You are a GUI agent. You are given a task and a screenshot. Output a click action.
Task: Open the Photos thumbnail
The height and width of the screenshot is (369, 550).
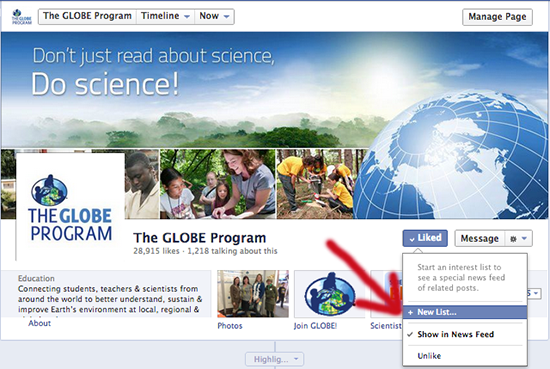pyautogui.click(x=253, y=294)
